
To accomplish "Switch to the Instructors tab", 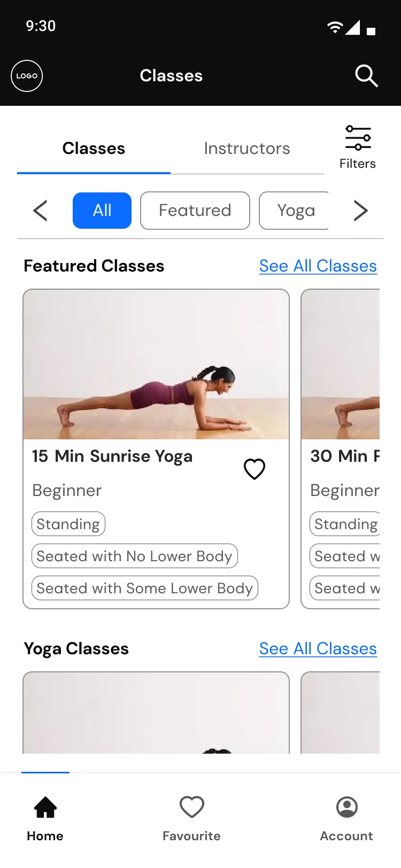I will (247, 149).
